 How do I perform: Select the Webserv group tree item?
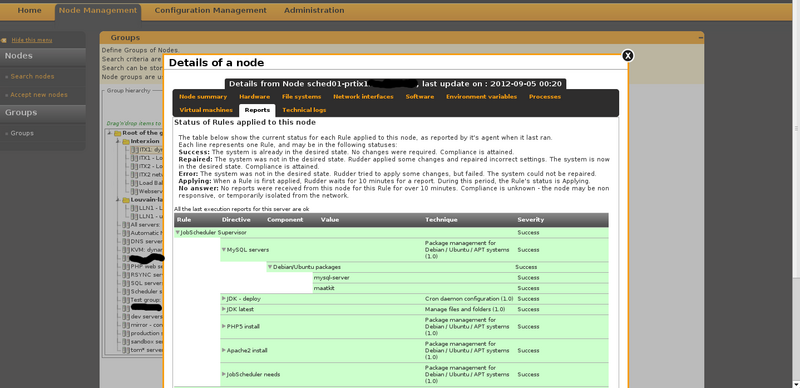point(146,191)
